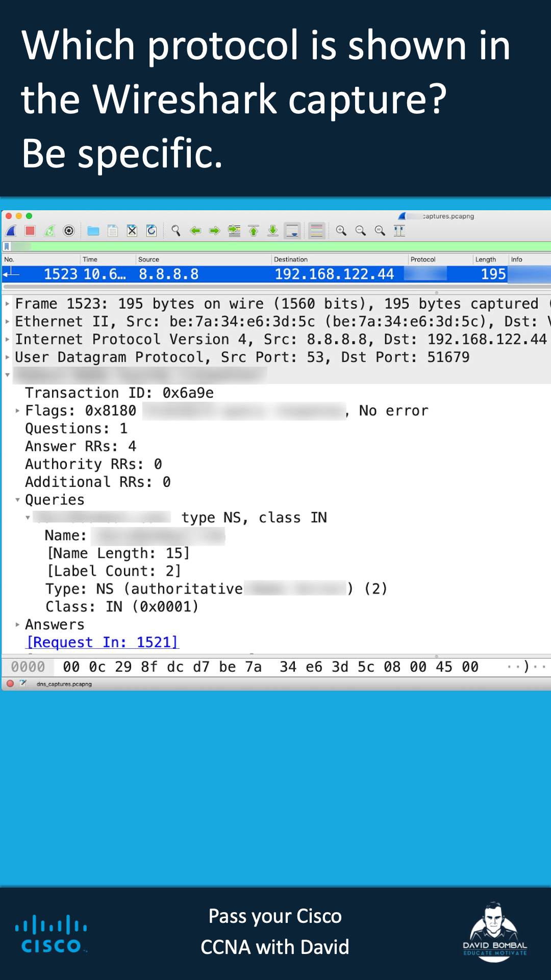The image size is (551, 980).
Task: Go to specified packet icon
Action: [234, 231]
